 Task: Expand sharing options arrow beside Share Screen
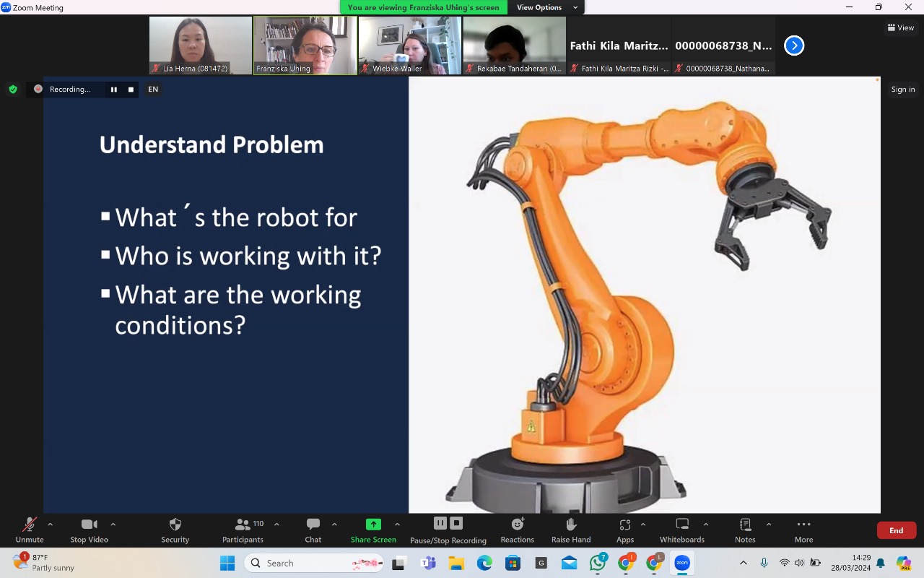pos(397,525)
